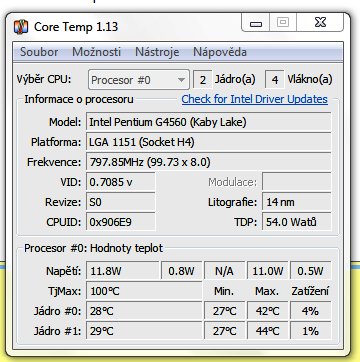This screenshot has height=362, width=360.
Task: Click the thread count box showing 4
Action: pyautogui.click(x=275, y=80)
